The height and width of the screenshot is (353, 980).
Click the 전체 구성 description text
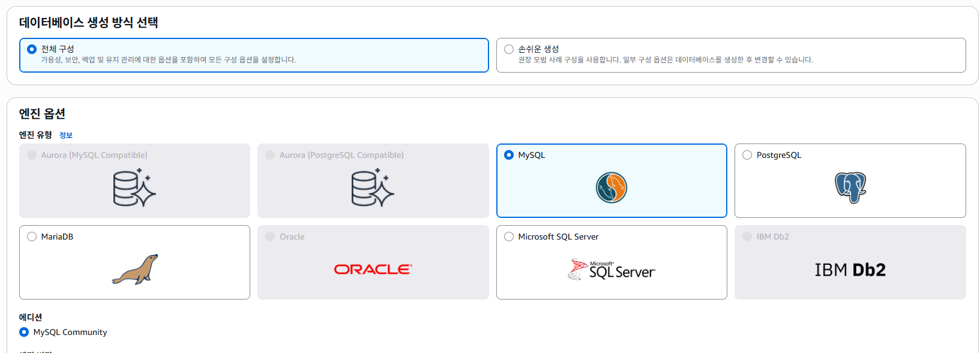(x=168, y=60)
